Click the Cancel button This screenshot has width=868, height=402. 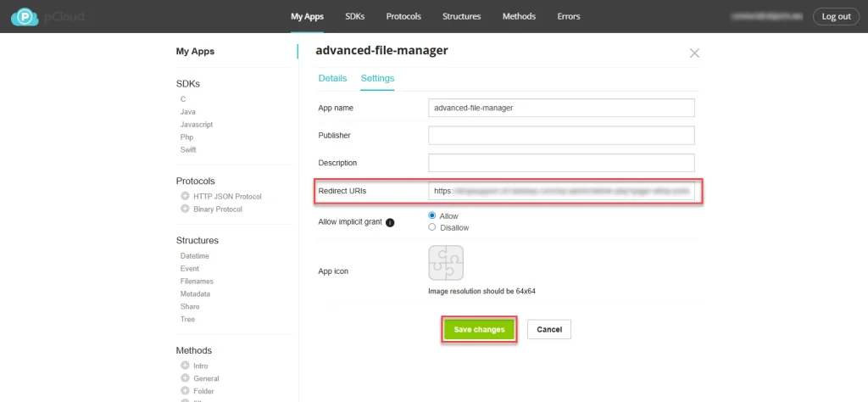549,329
